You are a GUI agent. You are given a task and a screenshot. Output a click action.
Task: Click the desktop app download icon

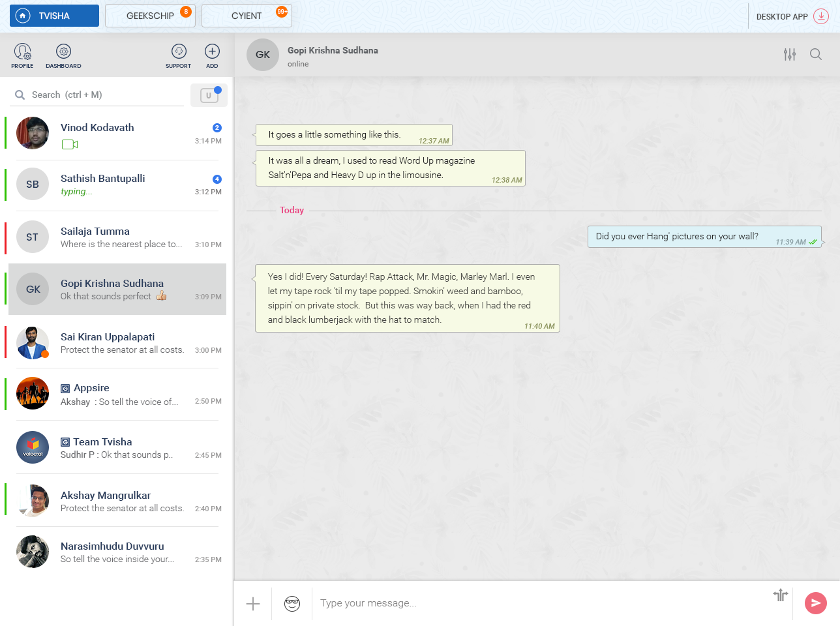(821, 16)
